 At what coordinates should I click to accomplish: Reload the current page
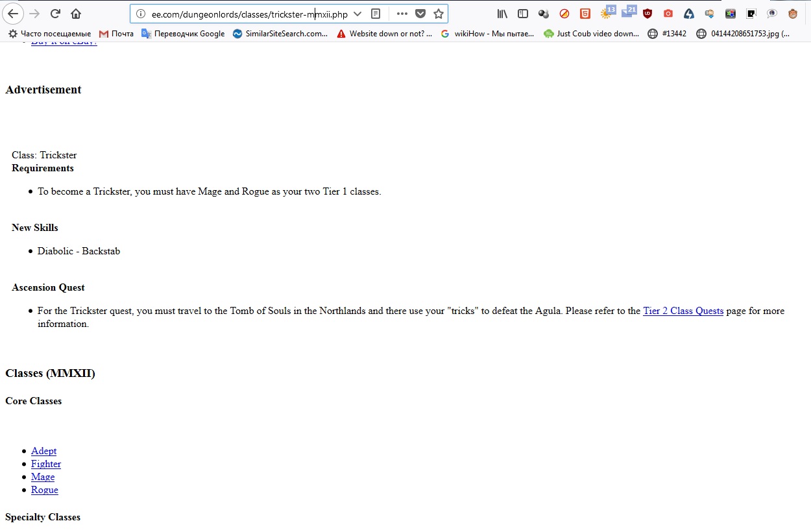(56, 14)
